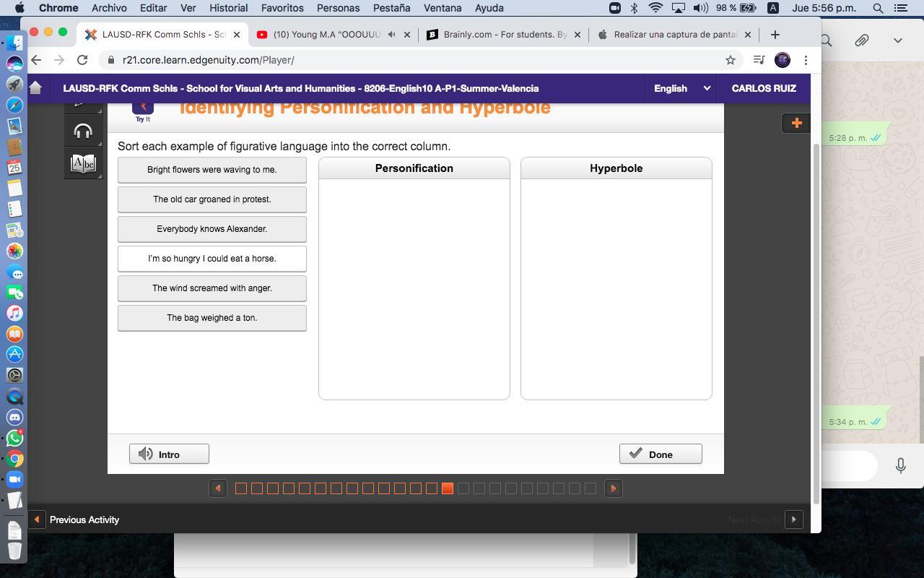Click the Hyperbole column header
The height and width of the screenshot is (578, 924).
click(616, 168)
